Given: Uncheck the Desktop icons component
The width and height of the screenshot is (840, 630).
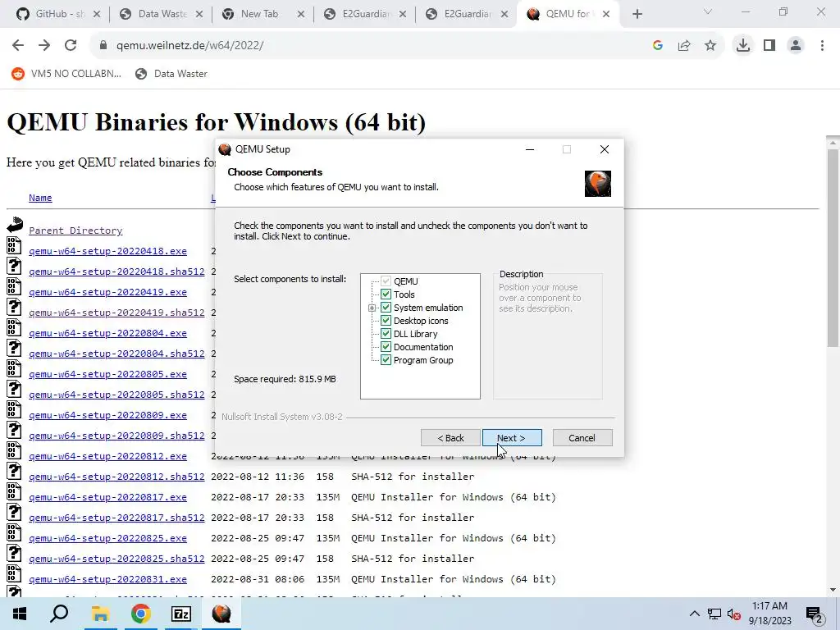Looking at the screenshot, I should [386, 321].
